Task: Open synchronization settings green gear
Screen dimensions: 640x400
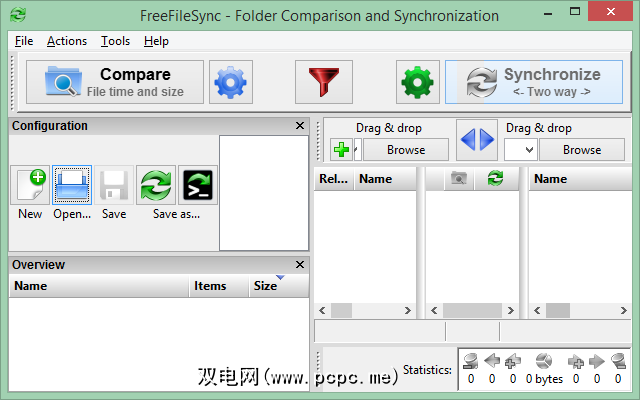Action: 418,82
